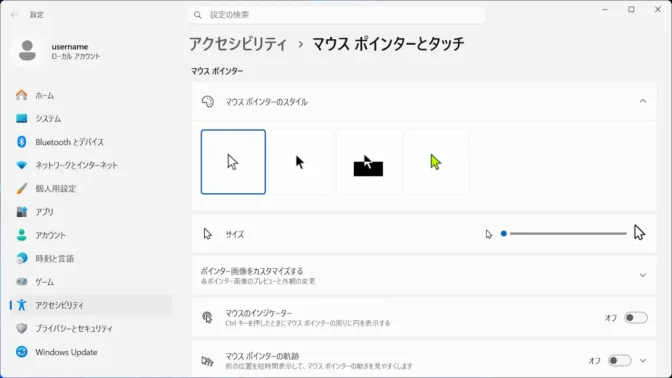Maximize the 設定 window
Viewport: 672px width, 378px height.
(631, 9)
